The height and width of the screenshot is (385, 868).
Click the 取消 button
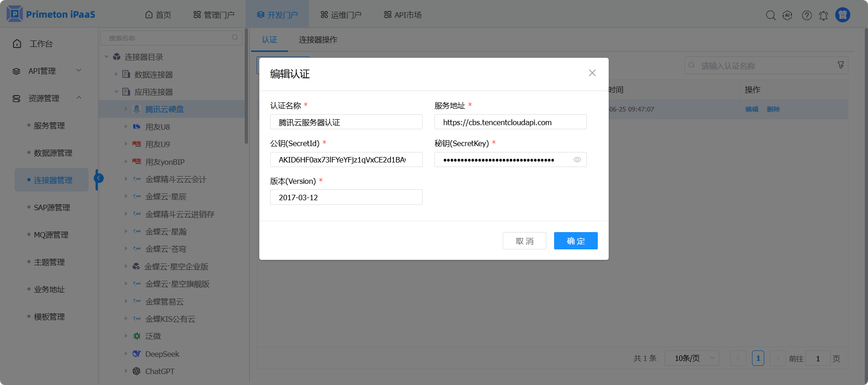click(x=524, y=241)
